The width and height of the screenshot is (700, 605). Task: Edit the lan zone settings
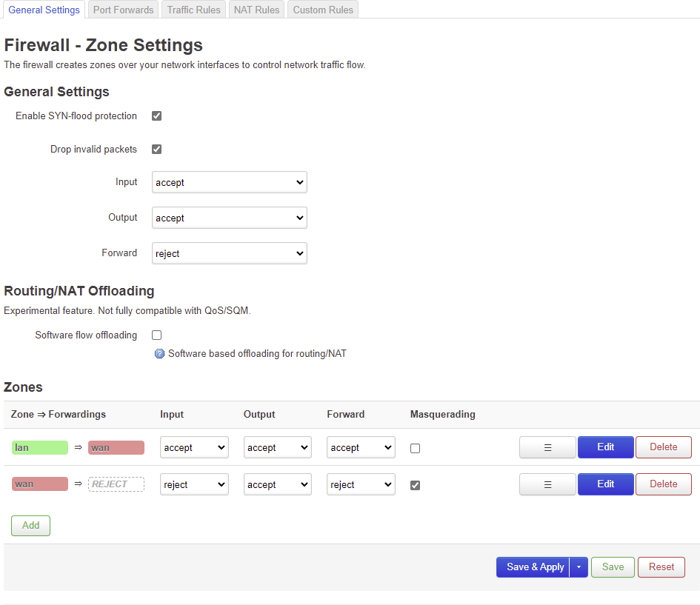[605, 447]
